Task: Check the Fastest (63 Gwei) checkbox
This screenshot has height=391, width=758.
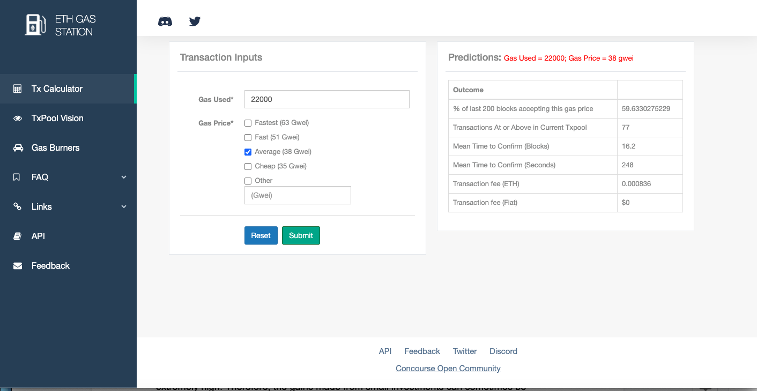Action: click(248, 123)
